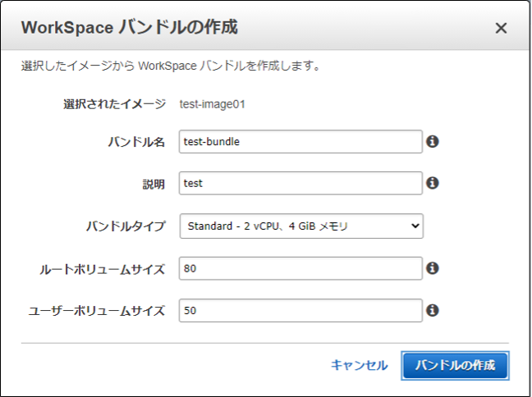The image size is (532, 397).
Task: Click info icon next to ルートボリュームサイズ
Action: (432, 268)
